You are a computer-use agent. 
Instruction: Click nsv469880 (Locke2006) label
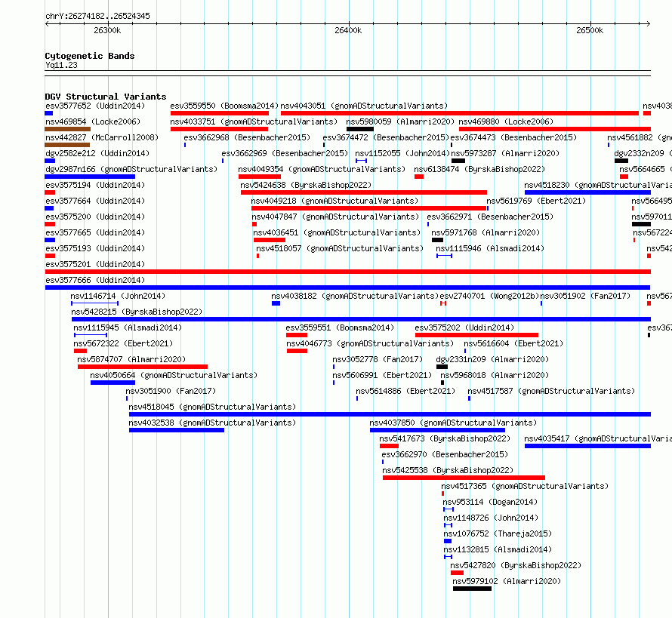(x=506, y=121)
